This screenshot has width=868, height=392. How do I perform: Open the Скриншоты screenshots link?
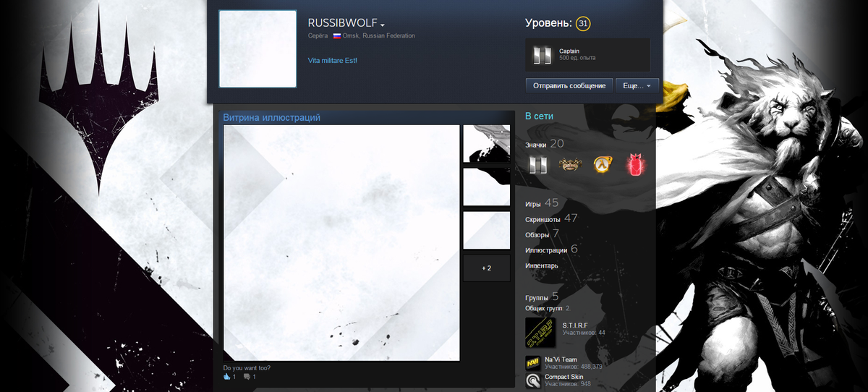click(x=543, y=219)
